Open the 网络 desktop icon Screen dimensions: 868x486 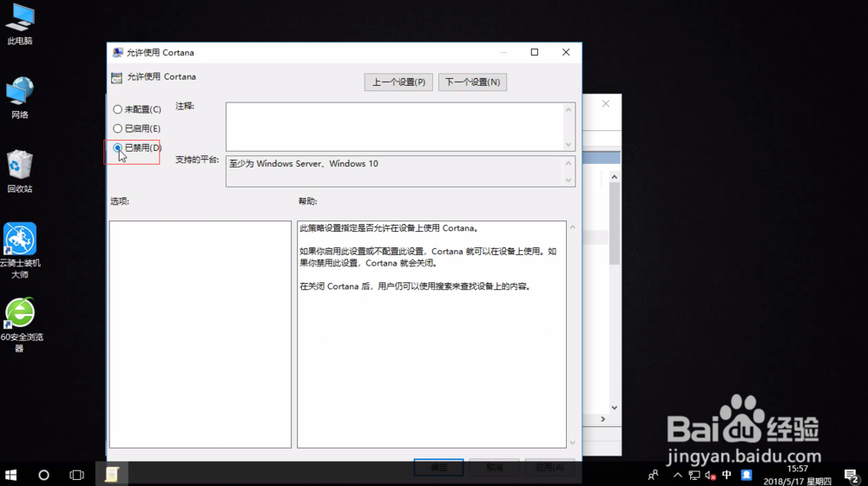pos(20,99)
